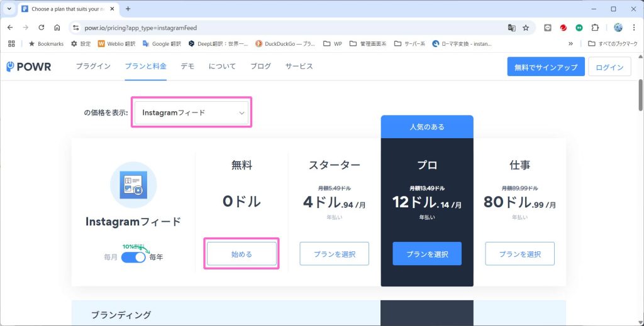Image resolution: width=644 pixels, height=326 pixels.
Task: Go back with browser back arrow
Action: 10,28
